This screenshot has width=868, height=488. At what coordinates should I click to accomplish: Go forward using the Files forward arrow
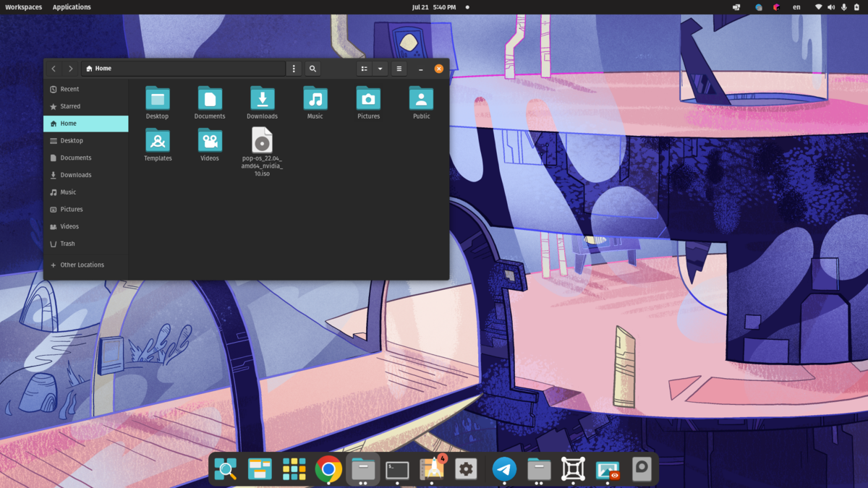(x=70, y=69)
